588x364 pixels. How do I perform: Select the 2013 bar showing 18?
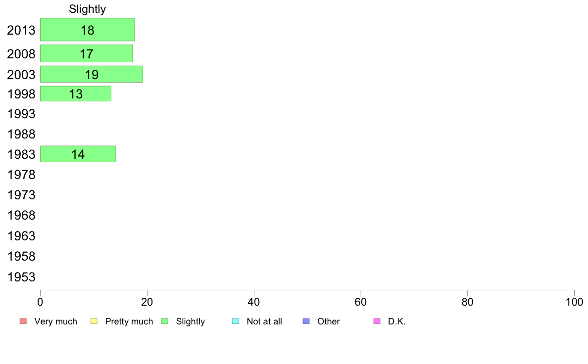point(88,30)
